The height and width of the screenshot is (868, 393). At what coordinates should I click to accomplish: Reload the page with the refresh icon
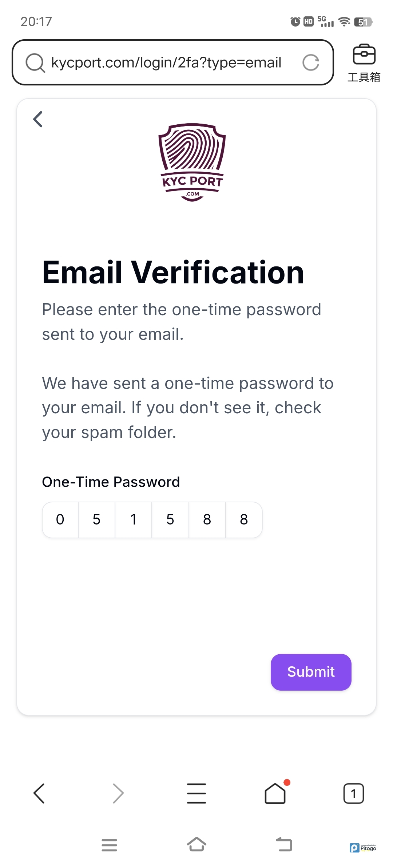coord(311,63)
